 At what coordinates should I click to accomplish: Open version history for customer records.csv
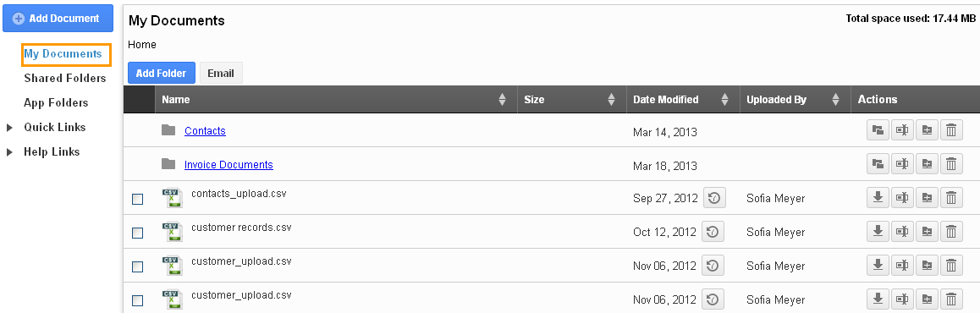click(713, 232)
